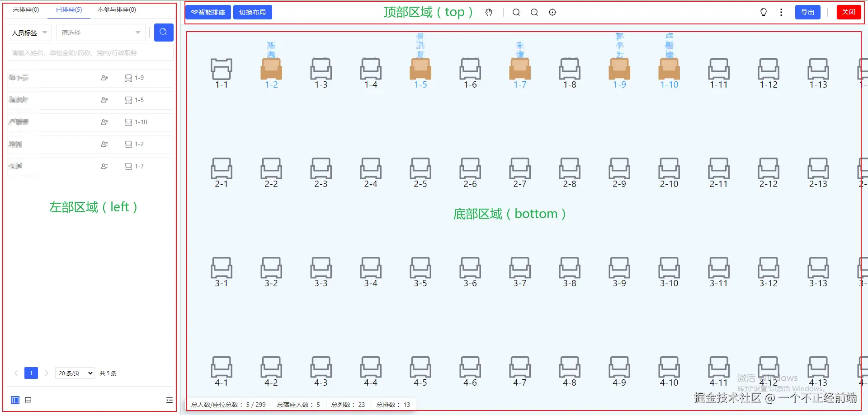Switch to the 不参与排座(0) tab
The image size is (868, 415).
116,9
